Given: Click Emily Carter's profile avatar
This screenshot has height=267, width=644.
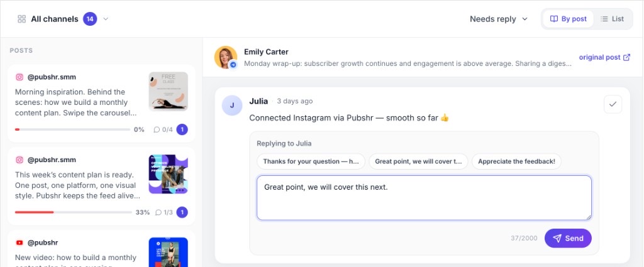Looking at the screenshot, I should (x=226, y=57).
